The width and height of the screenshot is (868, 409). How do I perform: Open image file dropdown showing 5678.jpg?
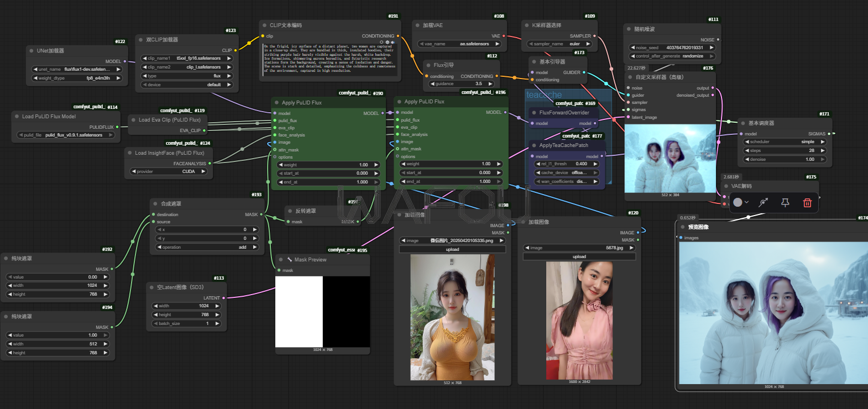(x=579, y=248)
